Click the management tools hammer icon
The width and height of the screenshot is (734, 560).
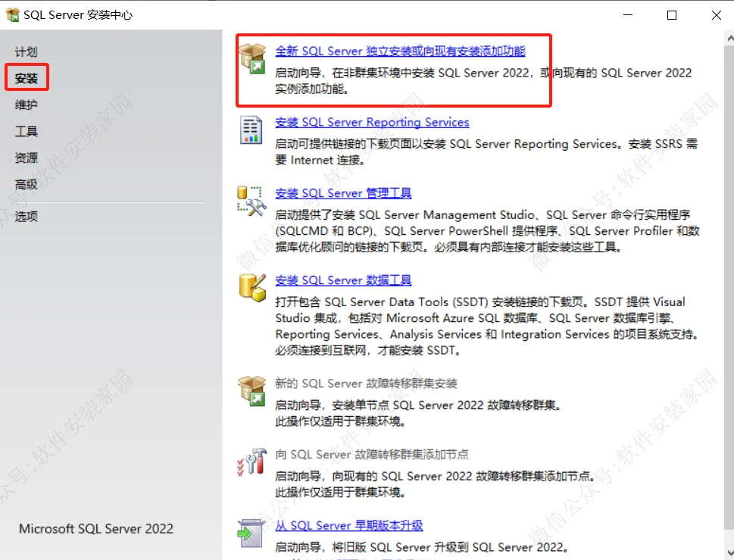pos(251,201)
